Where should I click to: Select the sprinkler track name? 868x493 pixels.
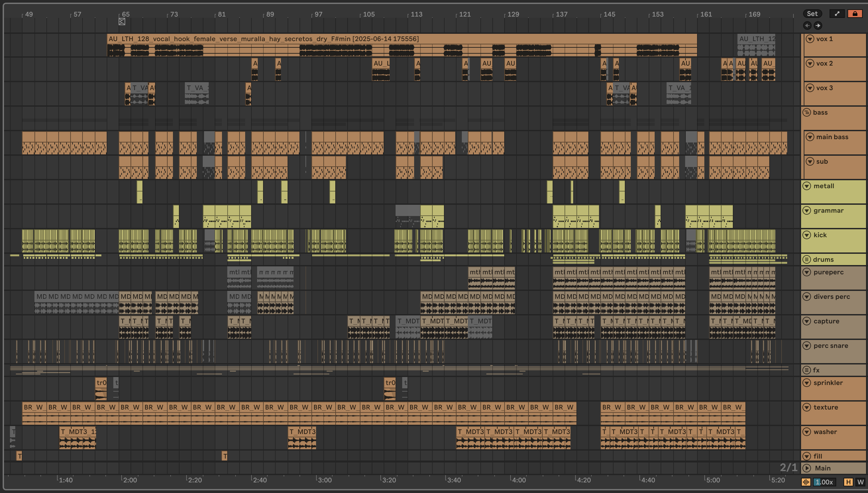click(x=828, y=383)
